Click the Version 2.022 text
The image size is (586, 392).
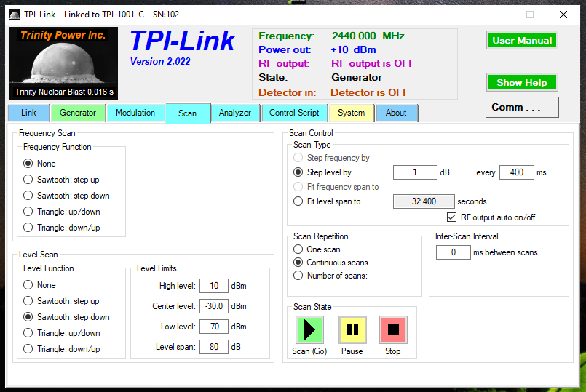[x=160, y=62]
